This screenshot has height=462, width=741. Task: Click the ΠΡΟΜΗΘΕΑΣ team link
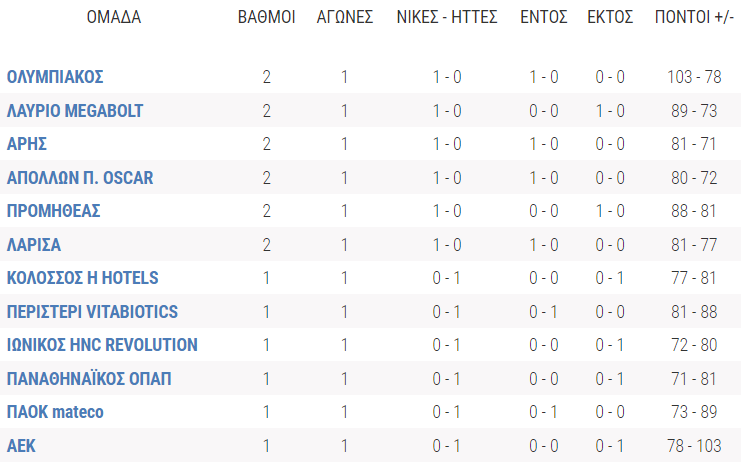(x=54, y=211)
